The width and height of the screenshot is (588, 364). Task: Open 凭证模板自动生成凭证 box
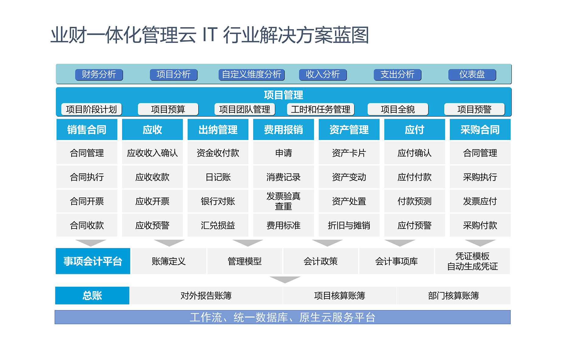[472, 261]
